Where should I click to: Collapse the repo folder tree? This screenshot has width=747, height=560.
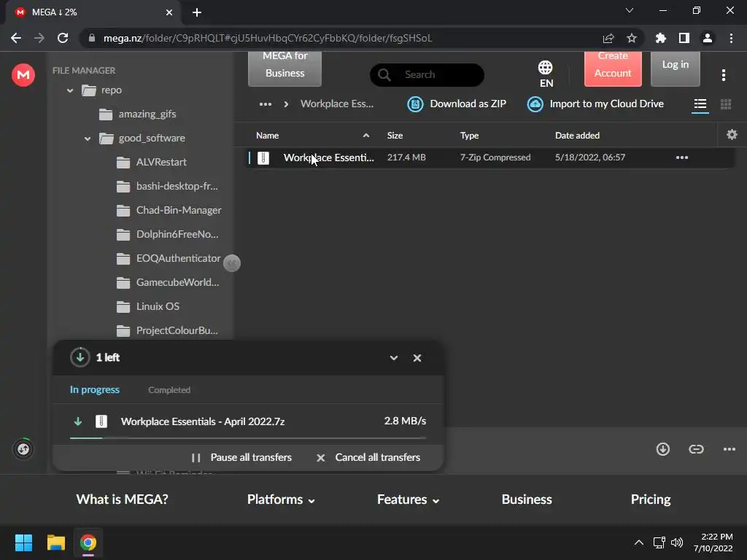coord(70,90)
